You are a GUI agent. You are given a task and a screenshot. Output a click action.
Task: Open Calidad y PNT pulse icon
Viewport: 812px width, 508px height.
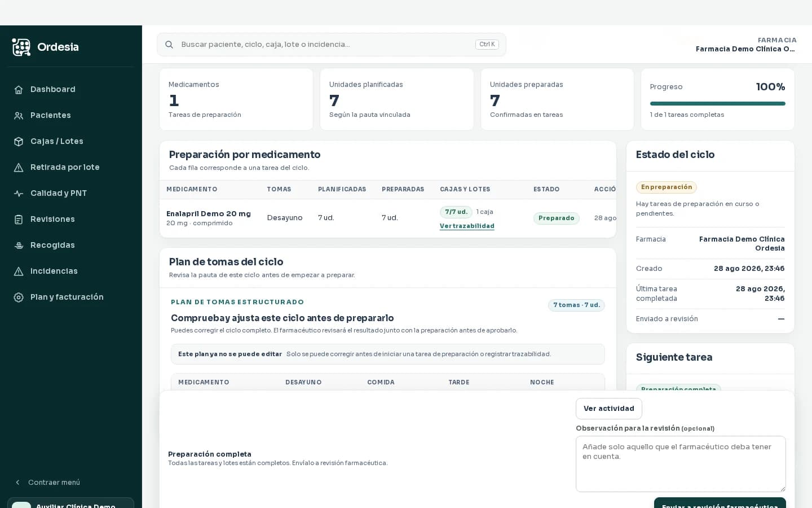tap(19, 194)
